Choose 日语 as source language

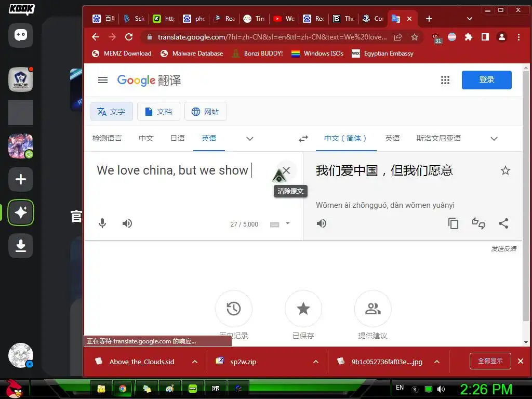click(178, 138)
